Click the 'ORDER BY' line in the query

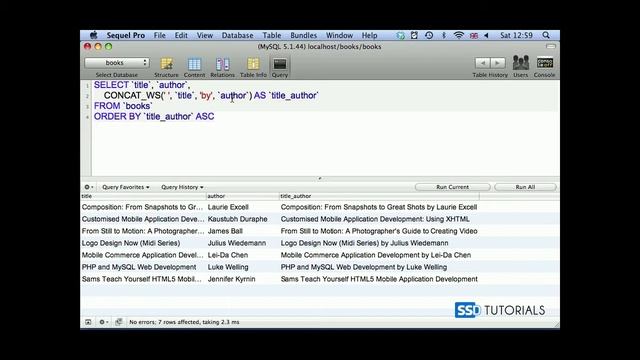point(154,116)
